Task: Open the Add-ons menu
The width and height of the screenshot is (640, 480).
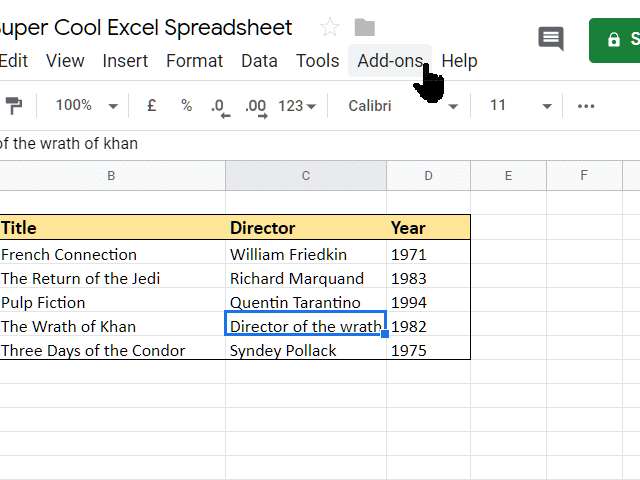Action: coord(389,61)
